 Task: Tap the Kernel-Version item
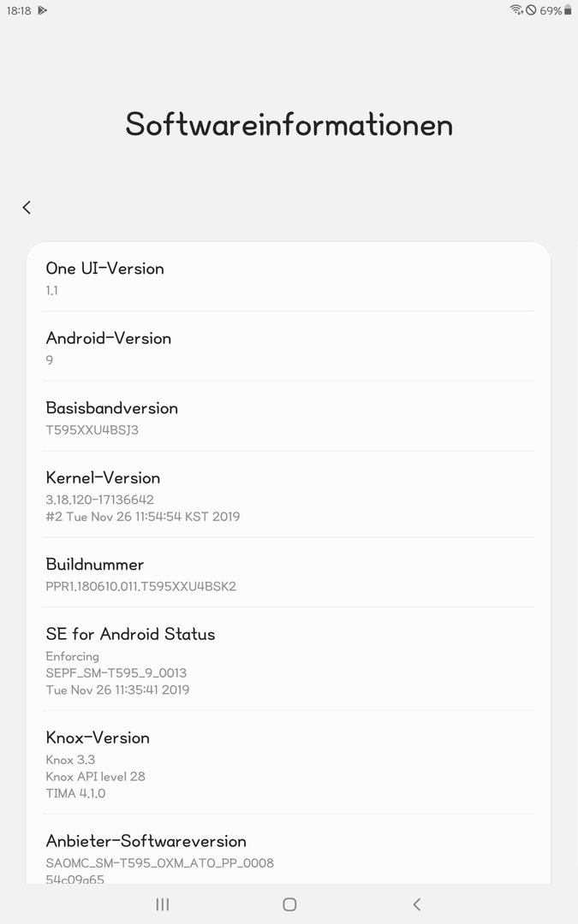click(x=289, y=495)
